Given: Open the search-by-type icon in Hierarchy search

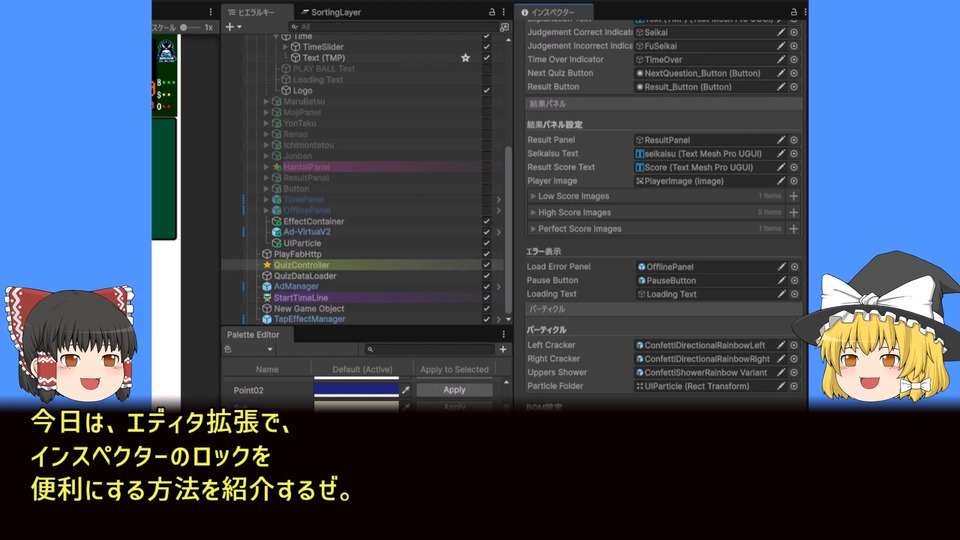Looking at the screenshot, I should click(x=504, y=27).
